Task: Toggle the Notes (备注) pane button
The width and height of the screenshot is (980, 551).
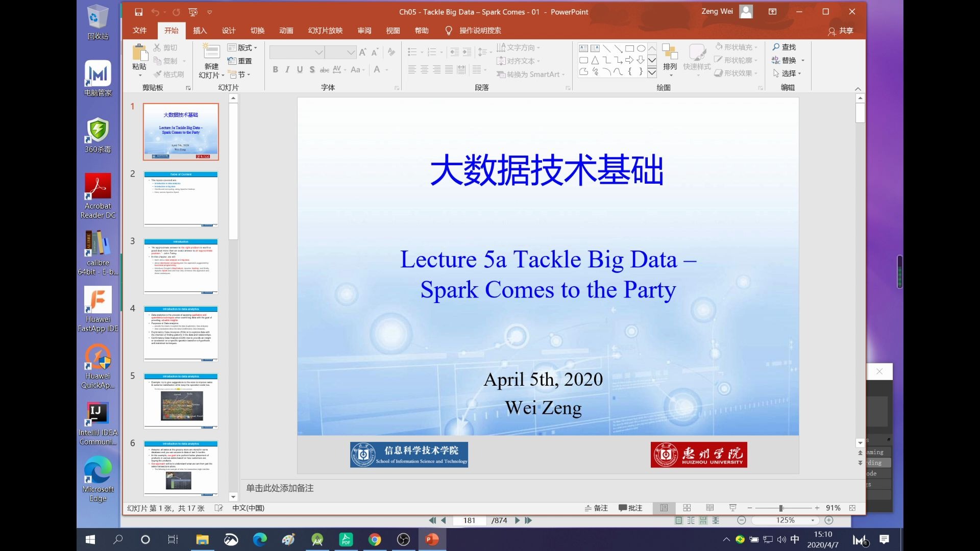Action: pyautogui.click(x=596, y=508)
